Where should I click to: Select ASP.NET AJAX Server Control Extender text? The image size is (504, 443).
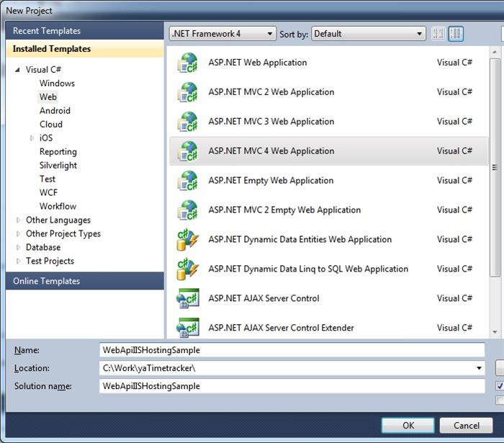(x=282, y=328)
